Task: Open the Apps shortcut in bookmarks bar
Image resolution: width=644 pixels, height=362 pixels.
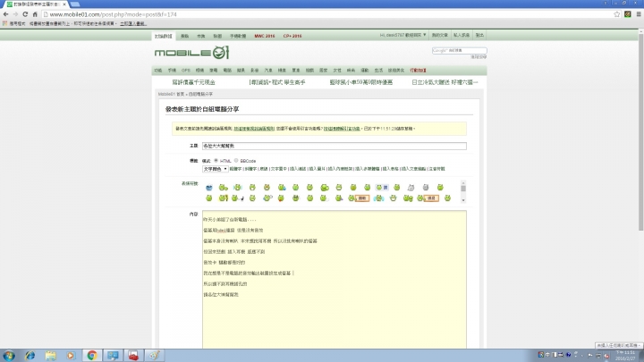Action: pos(14,24)
